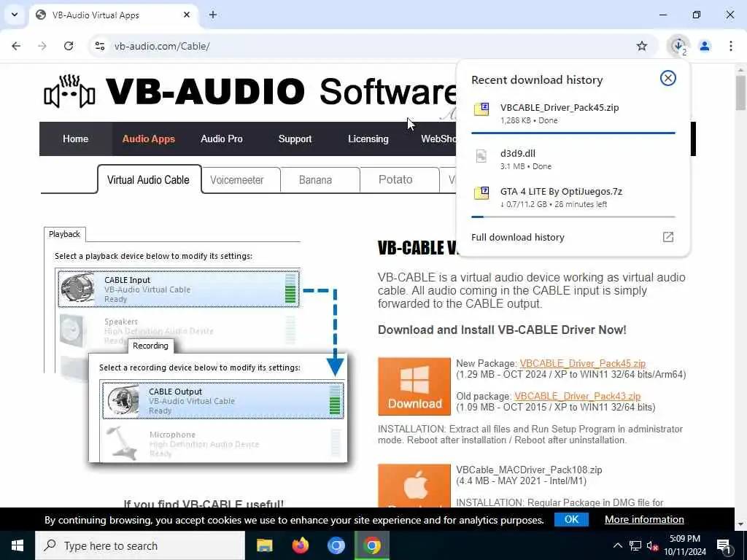Image resolution: width=747 pixels, height=560 pixels.
Task: Download the old VBCABLE_Driver_Pack43.zip link
Action: 578,396
